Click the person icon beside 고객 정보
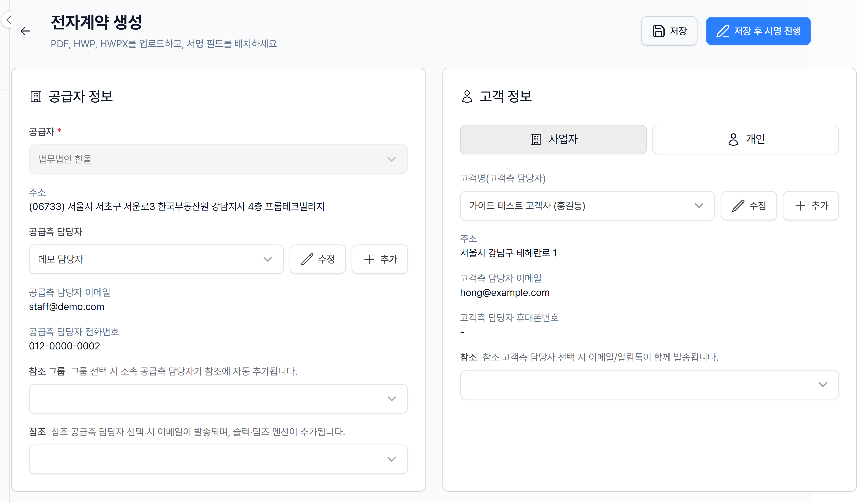 (x=467, y=97)
